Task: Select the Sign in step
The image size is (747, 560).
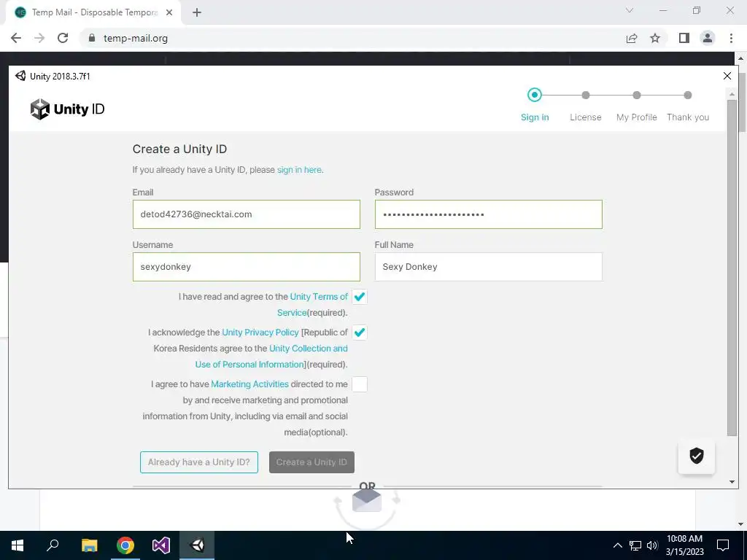Action: click(x=535, y=105)
